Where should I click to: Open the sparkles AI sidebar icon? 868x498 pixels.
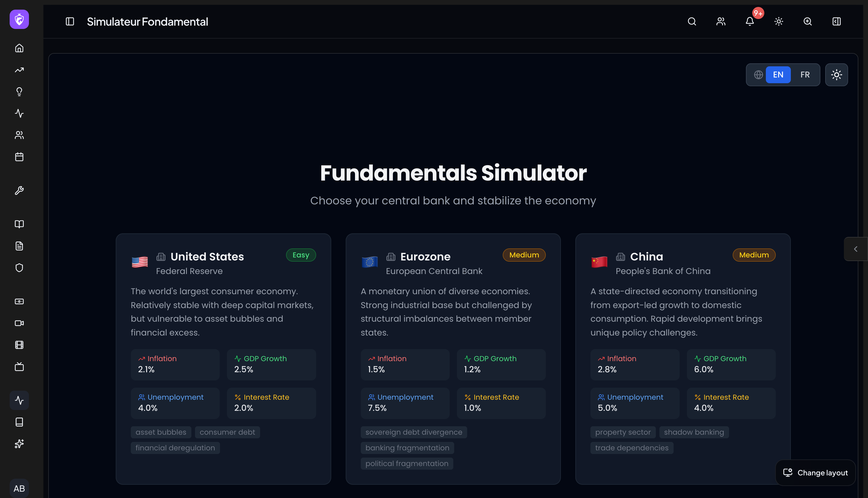click(19, 444)
